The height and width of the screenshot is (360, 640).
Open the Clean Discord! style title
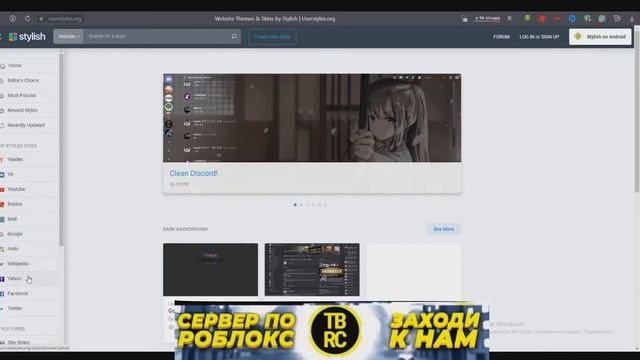[x=193, y=173]
